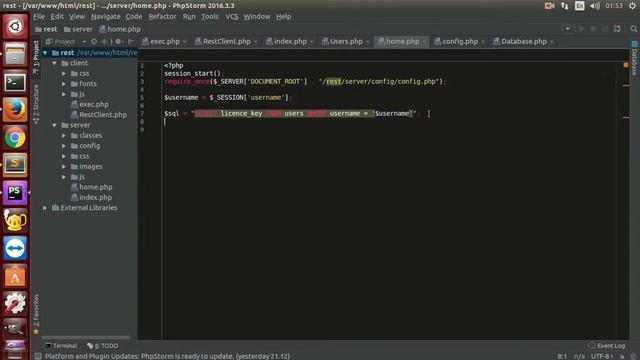Open the 6: TODO tool window button

pyautogui.click(x=103, y=346)
